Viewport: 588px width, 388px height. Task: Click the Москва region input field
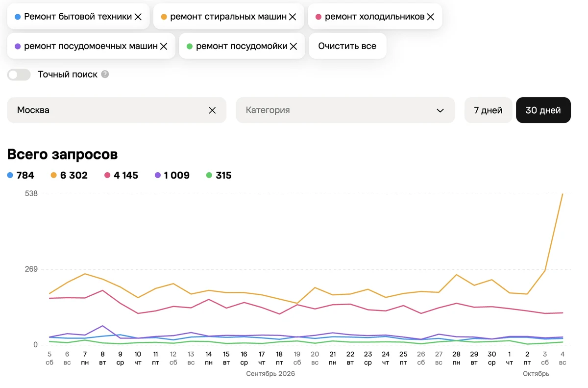pos(117,110)
